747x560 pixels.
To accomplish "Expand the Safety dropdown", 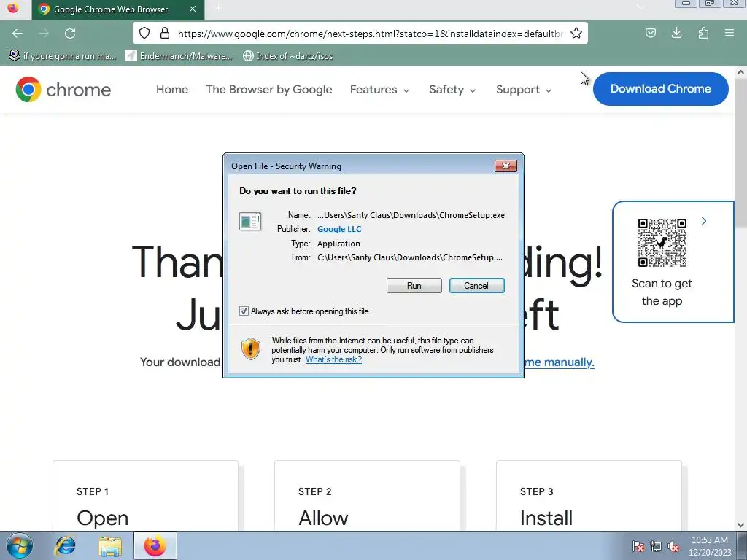I will pos(452,90).
